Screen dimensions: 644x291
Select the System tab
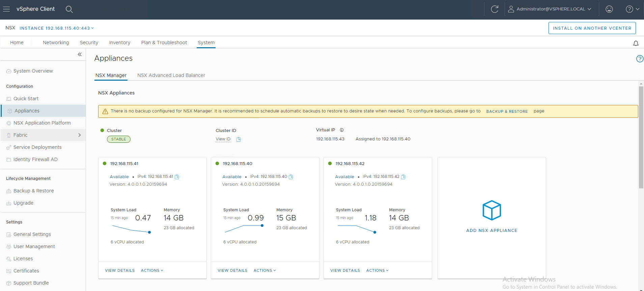coord(206,43)
